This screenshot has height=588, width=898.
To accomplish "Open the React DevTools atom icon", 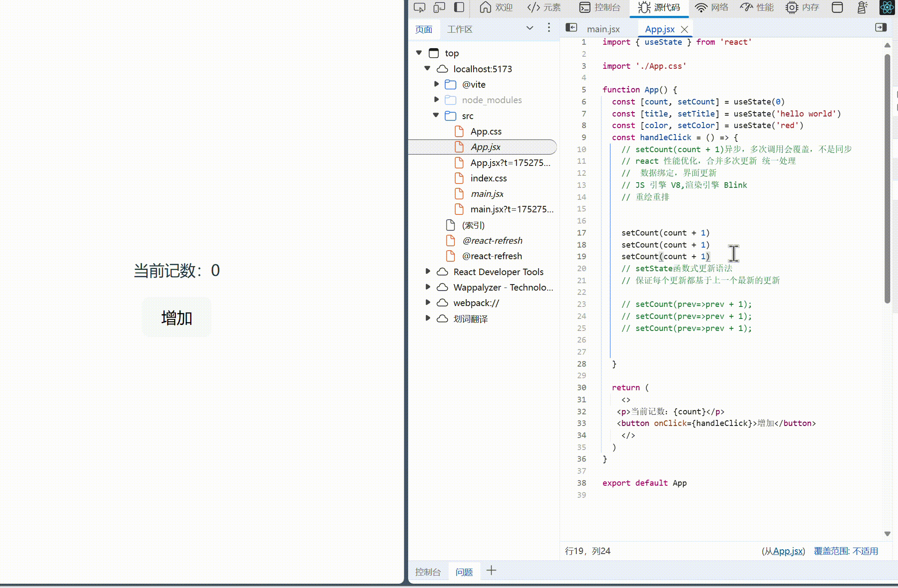I will coord(887,7).
